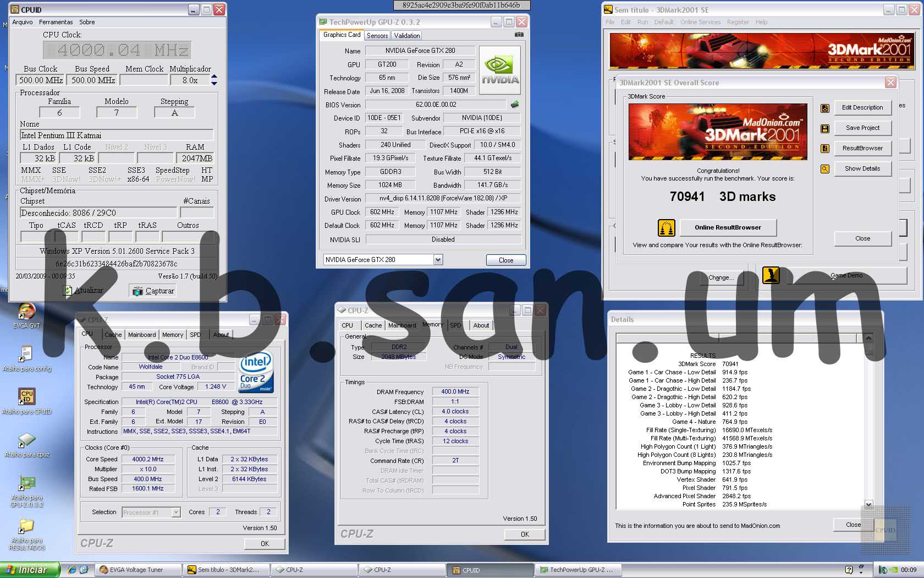Viewport: 924px width, 578px height.
Task: Click the Internet Explorer quick launch icon
Action: [x=72, y=570]
